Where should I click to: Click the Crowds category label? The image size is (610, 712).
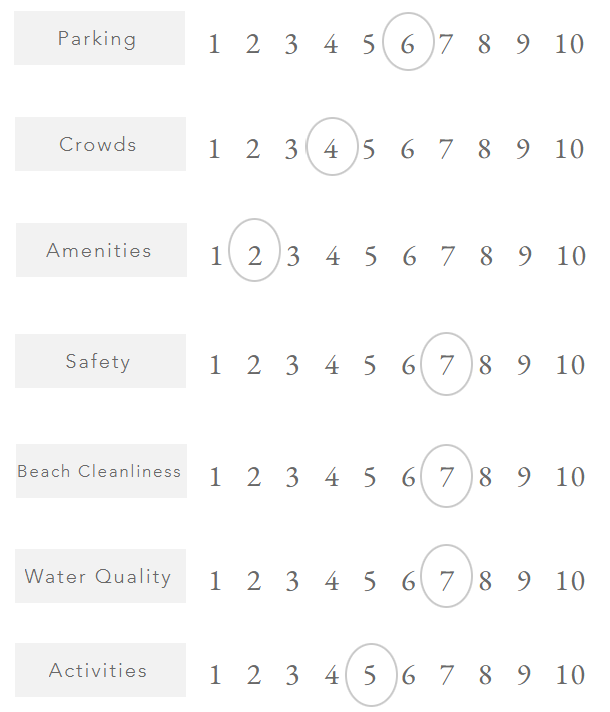(x=100, y=144)
